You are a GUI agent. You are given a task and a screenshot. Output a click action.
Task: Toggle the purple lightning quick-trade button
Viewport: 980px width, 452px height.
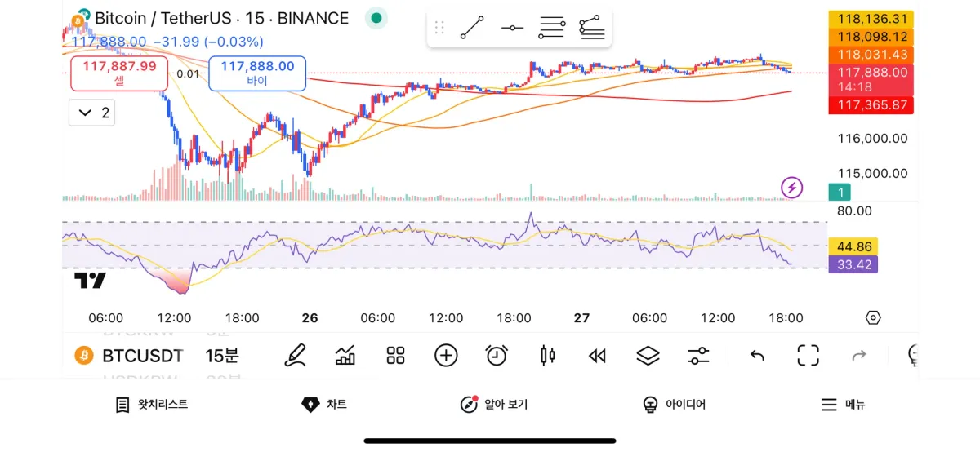coord(791,188)
